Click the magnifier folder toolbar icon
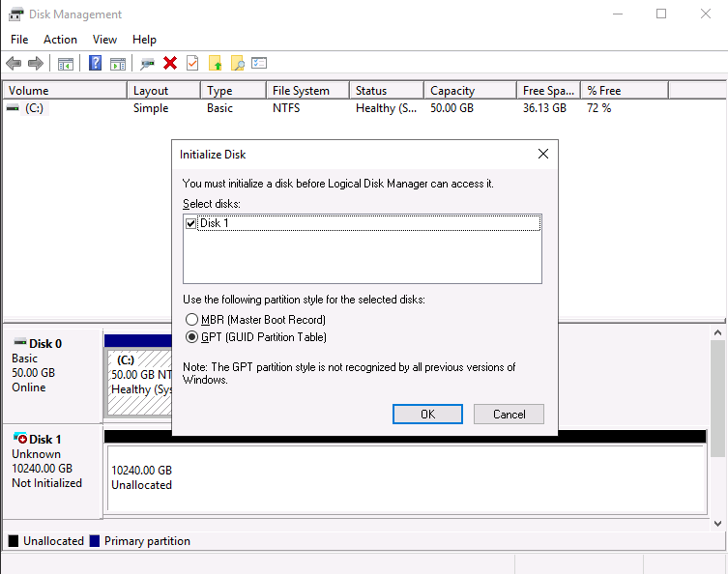Screen dimensions: 728x574 [237, 64]
